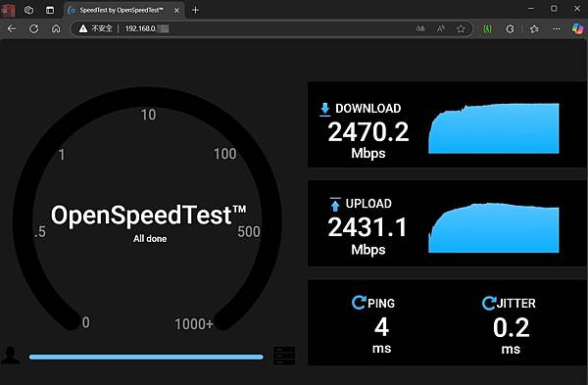Open the workspaces cube icon
Viewport: 588px width, 385px height.
28,10
